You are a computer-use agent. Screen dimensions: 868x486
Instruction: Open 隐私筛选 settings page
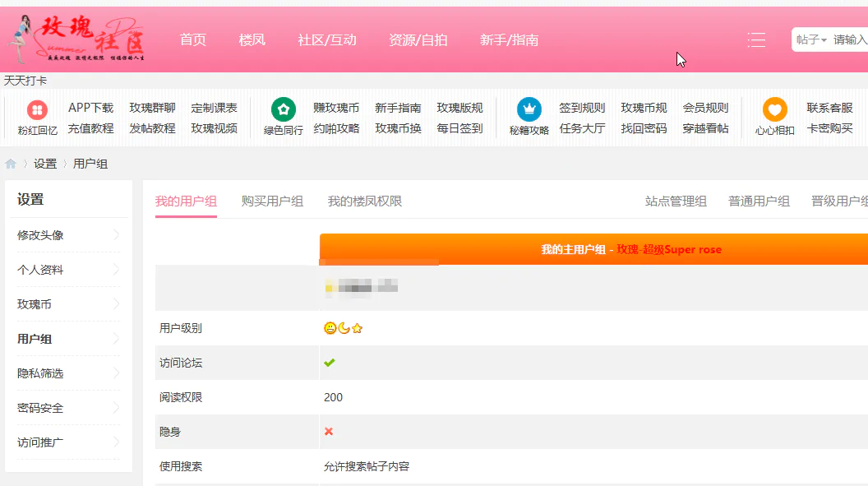[40, 373]
